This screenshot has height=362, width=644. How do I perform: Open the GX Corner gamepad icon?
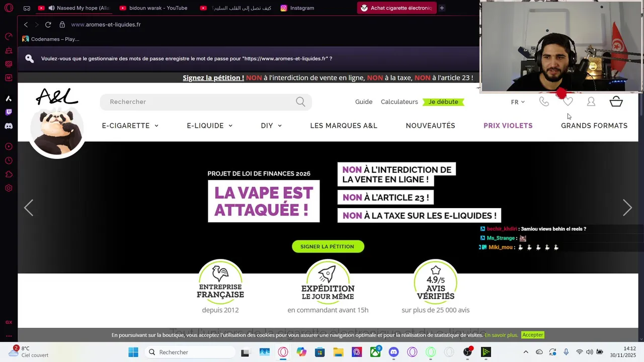(27, 8)
